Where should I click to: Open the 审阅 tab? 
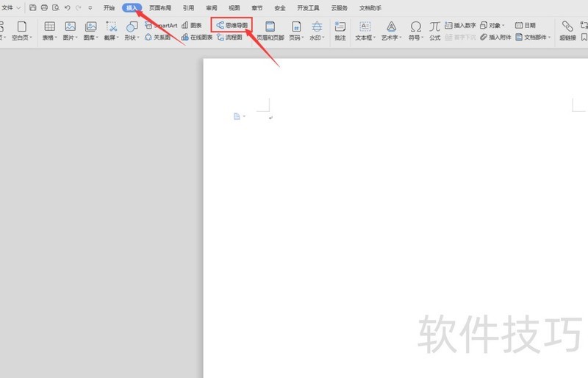tap(212, 8)
